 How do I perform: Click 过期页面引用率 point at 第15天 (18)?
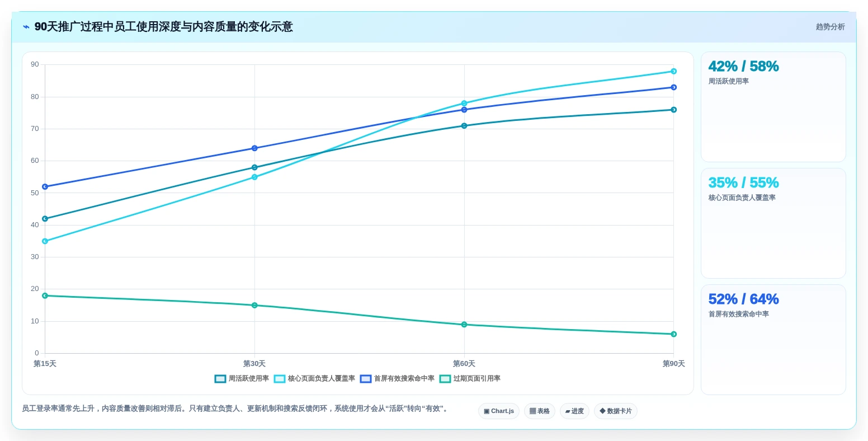pyautogui.click(x=45, y=295)
